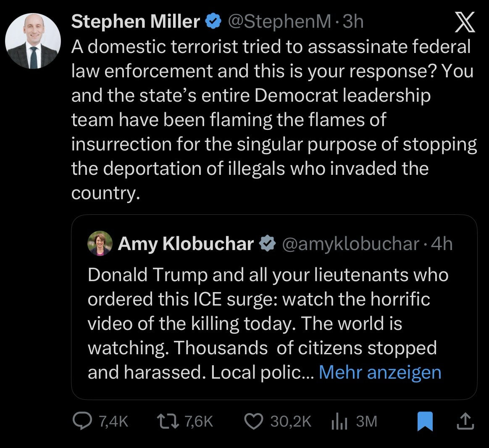Click Amy Klobuchar's verified badge
Screen dimensions: 489x448
pos(267,244)
